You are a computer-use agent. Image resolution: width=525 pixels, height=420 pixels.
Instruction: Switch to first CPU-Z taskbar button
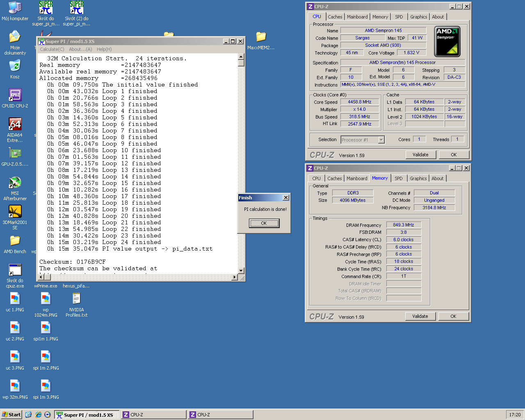[153, 415]
